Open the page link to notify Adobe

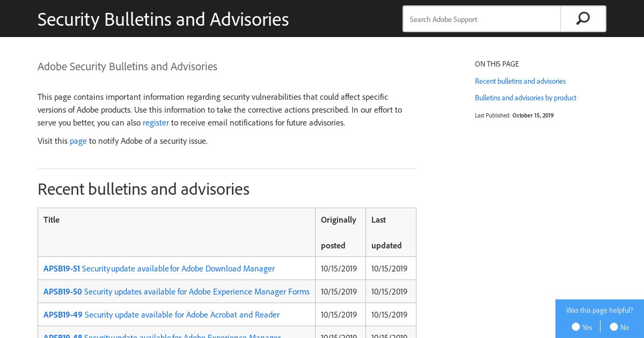(x=78, y=141)
